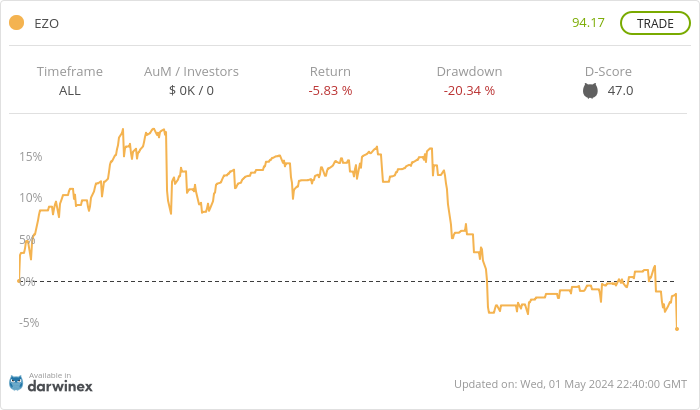Viewport: 700px width, 410px height.
Task: Click the Updated on timestamp text
Action: (x=570, y=384)
